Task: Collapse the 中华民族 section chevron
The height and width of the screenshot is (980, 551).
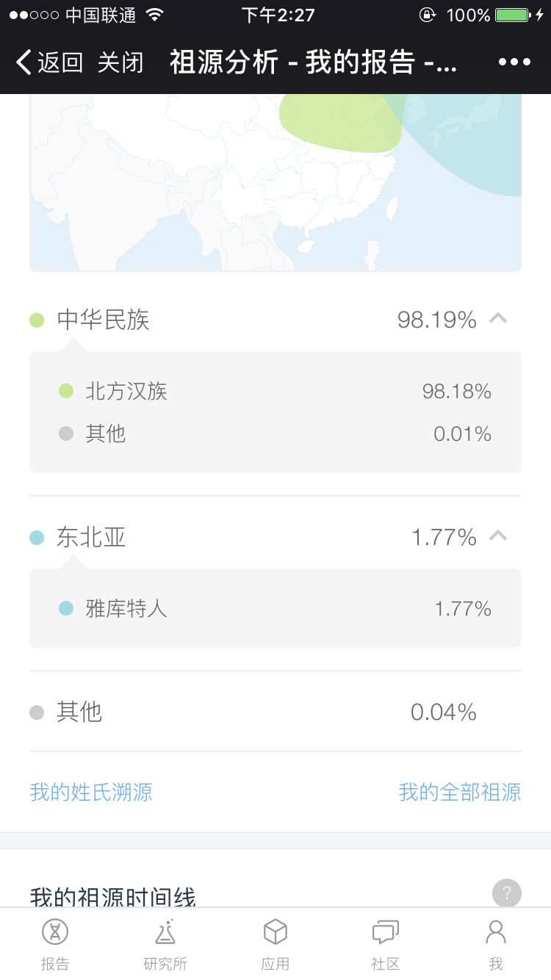Action: pos(498,319)
